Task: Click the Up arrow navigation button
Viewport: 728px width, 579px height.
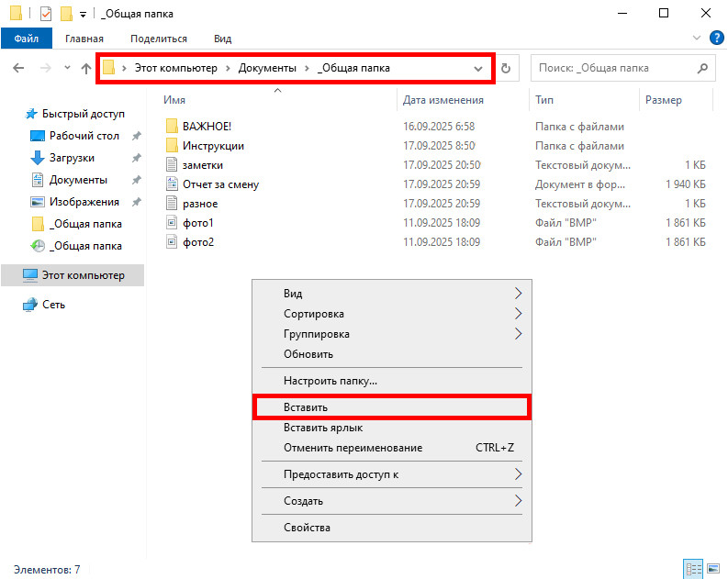Action: pyautogui.click(x=86, y=68)
